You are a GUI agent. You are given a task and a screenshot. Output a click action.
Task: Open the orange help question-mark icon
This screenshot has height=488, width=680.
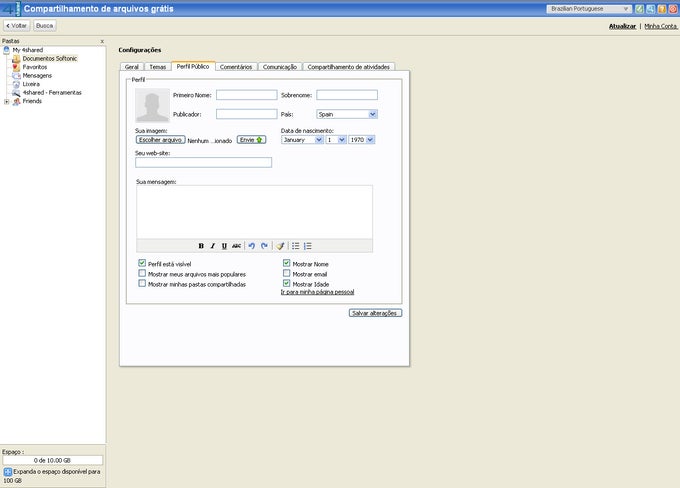coord(662,9)
